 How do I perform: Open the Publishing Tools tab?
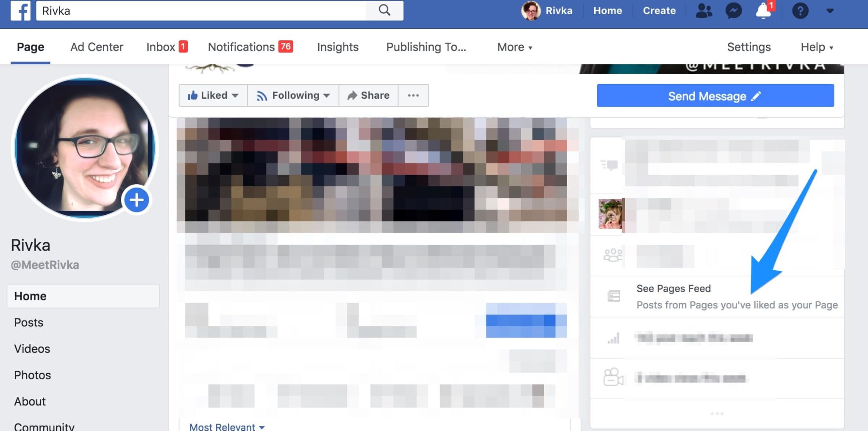click(x=426, y=47)
